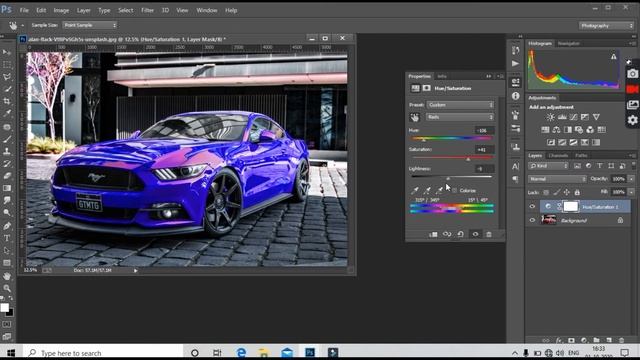This screenshot has height=360, width=640.
Task: Click the layer mask icon in Properties header
Action: point(426,88)
